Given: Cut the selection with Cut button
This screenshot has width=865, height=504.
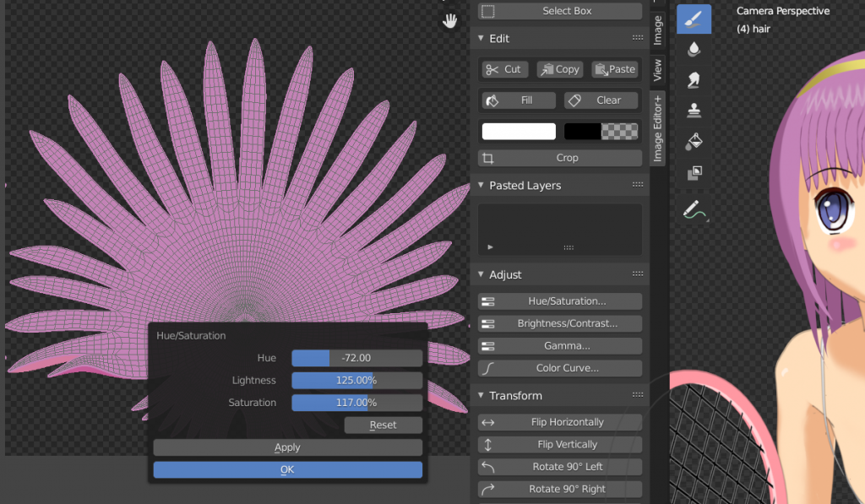Looking at the screenshot, I should click(505, 69).
